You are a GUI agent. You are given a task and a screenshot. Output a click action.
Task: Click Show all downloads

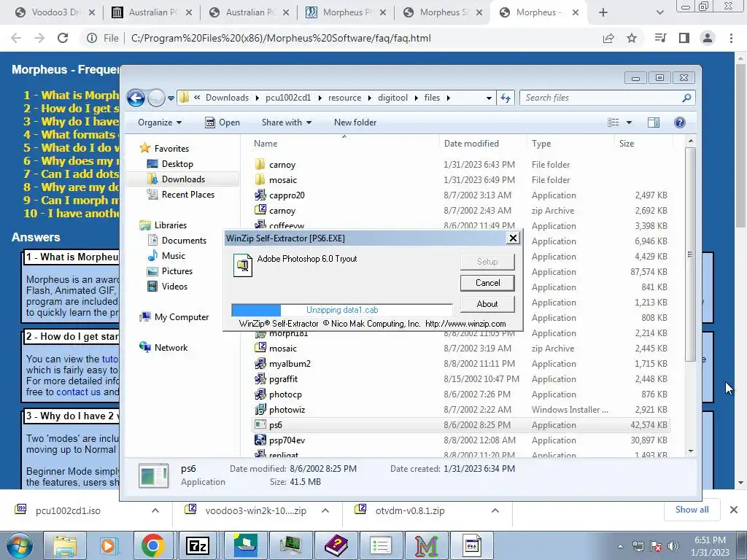(692, 510)
